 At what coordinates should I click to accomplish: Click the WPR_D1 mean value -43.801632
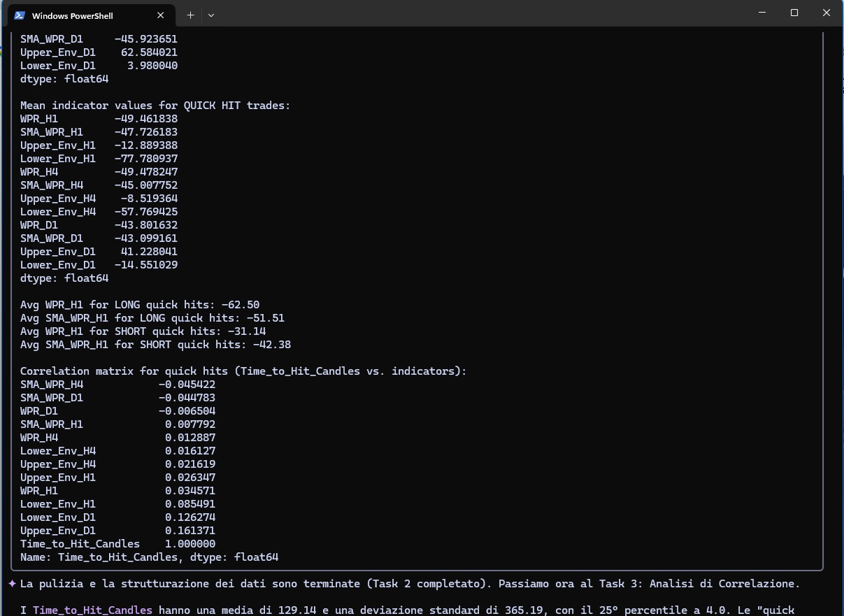(x=146, y=225)
